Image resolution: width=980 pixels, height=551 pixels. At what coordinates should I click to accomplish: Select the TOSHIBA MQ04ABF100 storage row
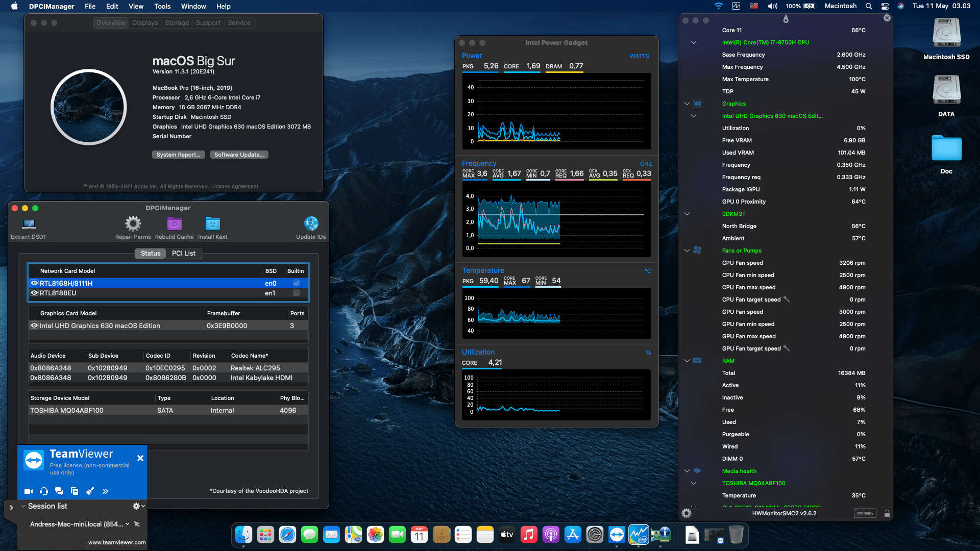(168, 410)
